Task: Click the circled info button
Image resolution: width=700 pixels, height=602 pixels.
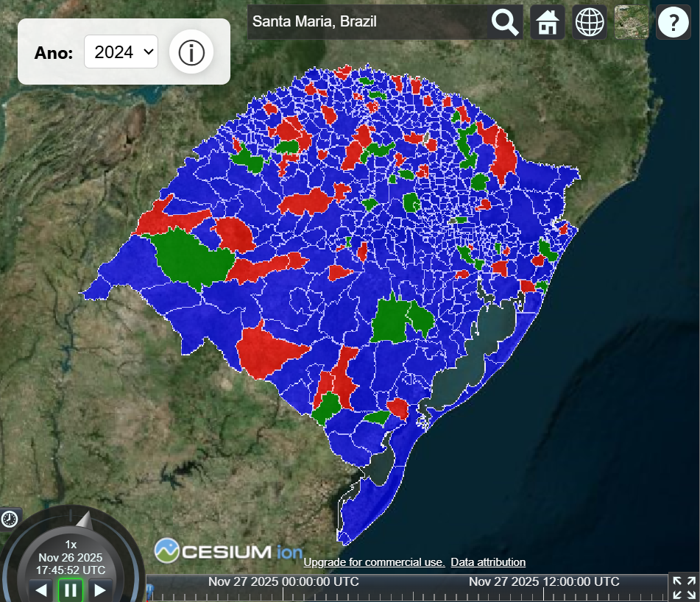Action: point(191,52)
